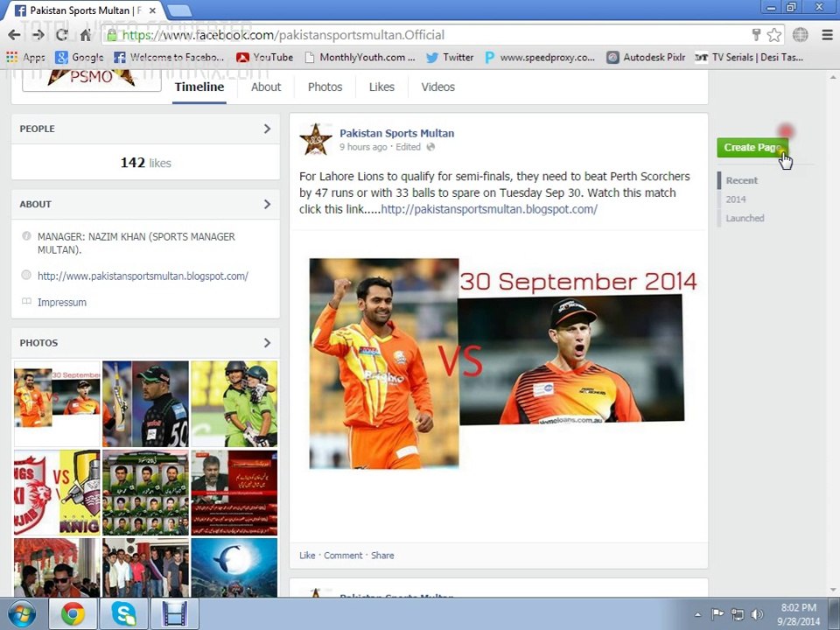Open the Welcome to Facebook bookmark
The image size is (840, 630).
point(169,58)
